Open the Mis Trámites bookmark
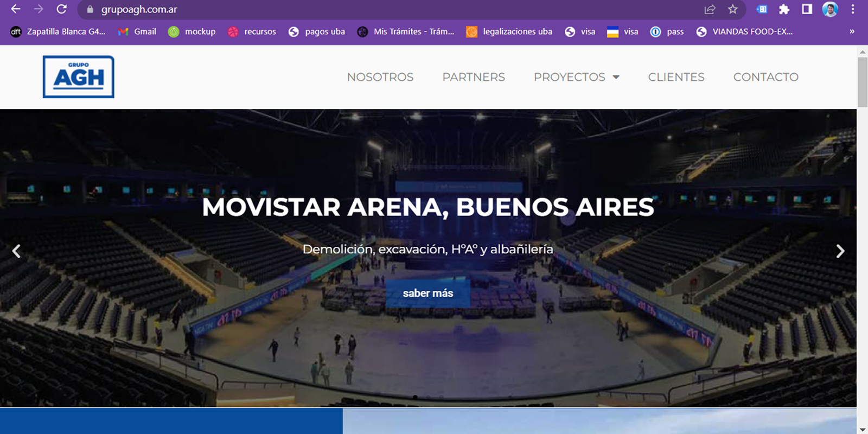868x434 pixels. [x=406, y=31]
